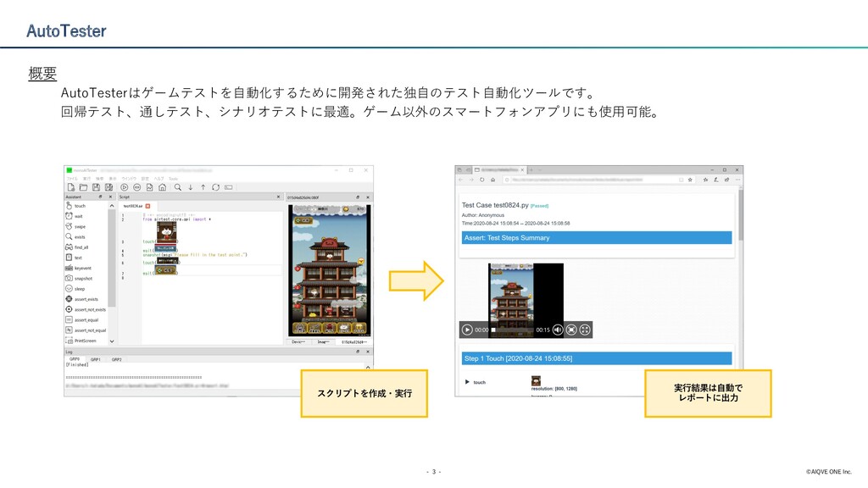The height and width of the screenshot is (488, 868).
Task: Float the Assistant panel
Action: point(100,197)
